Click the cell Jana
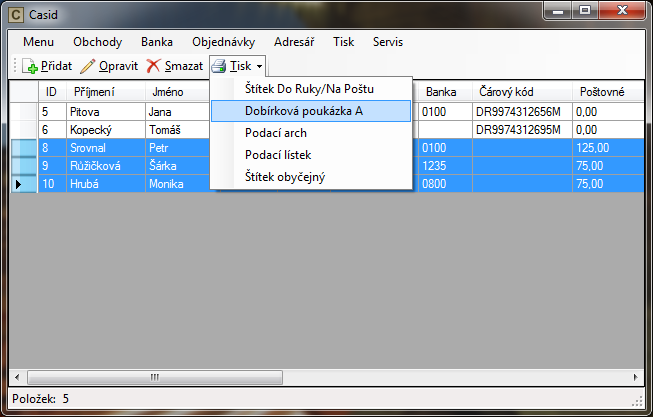 (x=178, y=112)
